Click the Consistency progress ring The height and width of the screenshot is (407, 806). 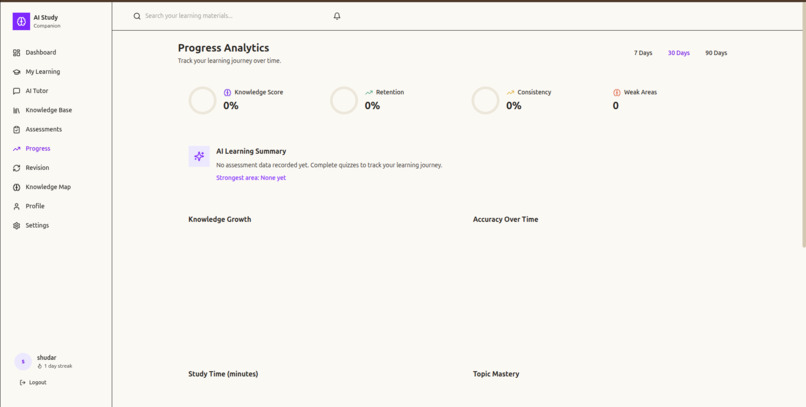[485, 100]
